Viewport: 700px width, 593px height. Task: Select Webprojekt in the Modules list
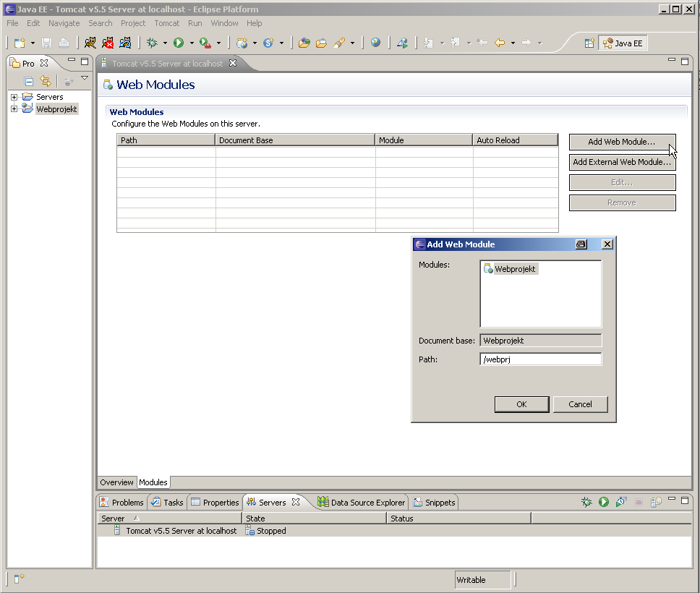[x=510, y=269]
